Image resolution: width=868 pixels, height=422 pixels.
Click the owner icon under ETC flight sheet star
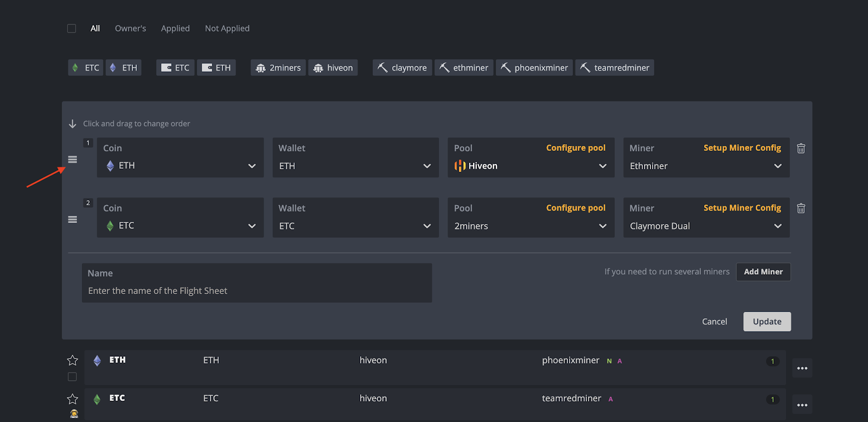click(x=74, y=414)
